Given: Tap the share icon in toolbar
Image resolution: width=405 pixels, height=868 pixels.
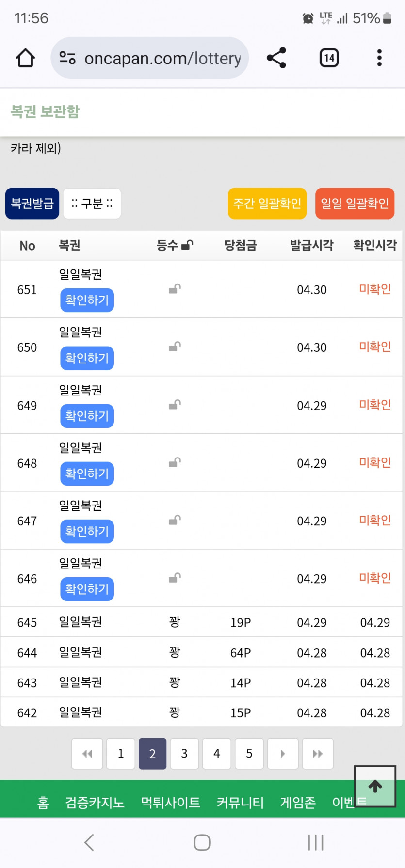Looking at the screenshot, I should pos(276,58).
